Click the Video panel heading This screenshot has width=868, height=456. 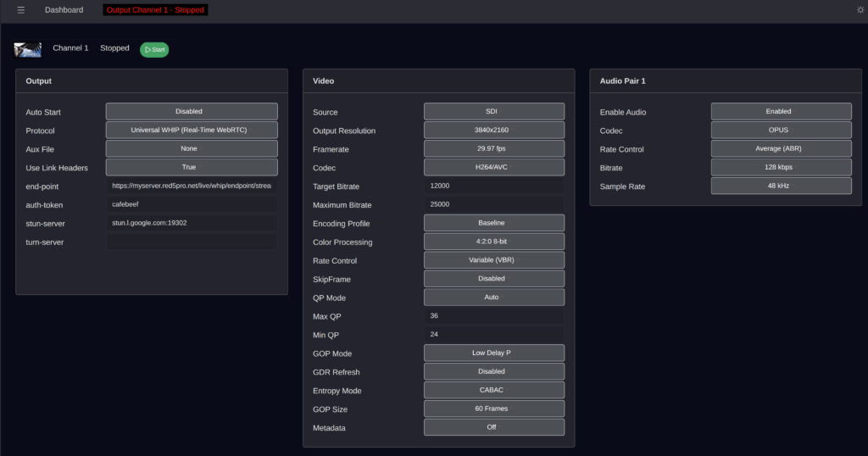coord(323,81)
